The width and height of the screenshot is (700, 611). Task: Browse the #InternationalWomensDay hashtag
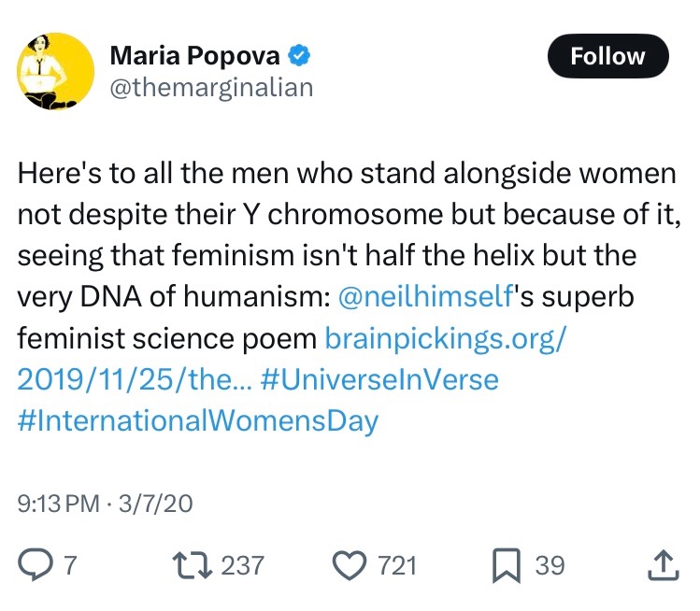click(197, 420)
